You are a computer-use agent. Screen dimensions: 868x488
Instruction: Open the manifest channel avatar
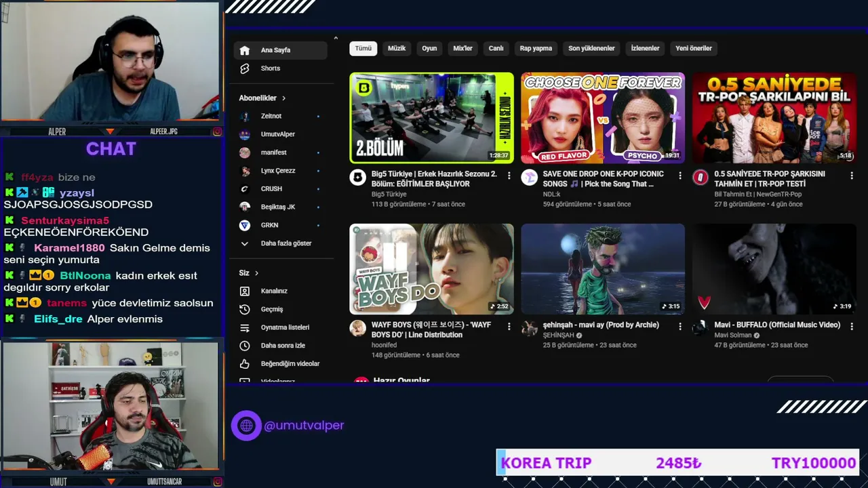[245, 152]
